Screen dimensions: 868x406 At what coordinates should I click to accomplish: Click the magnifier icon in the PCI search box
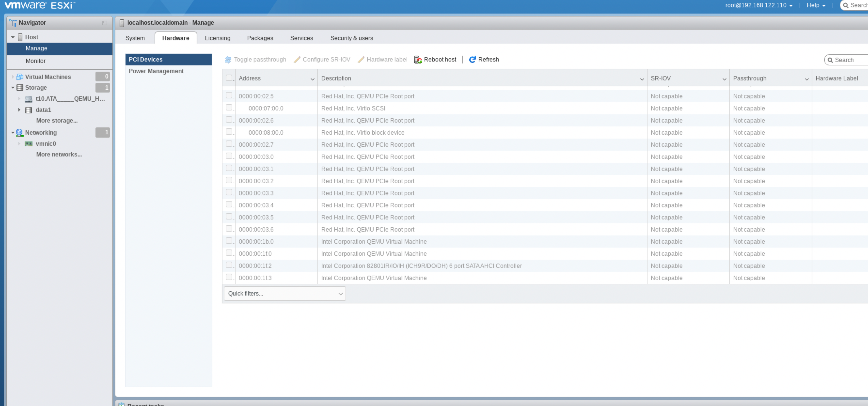pos(830,60)
